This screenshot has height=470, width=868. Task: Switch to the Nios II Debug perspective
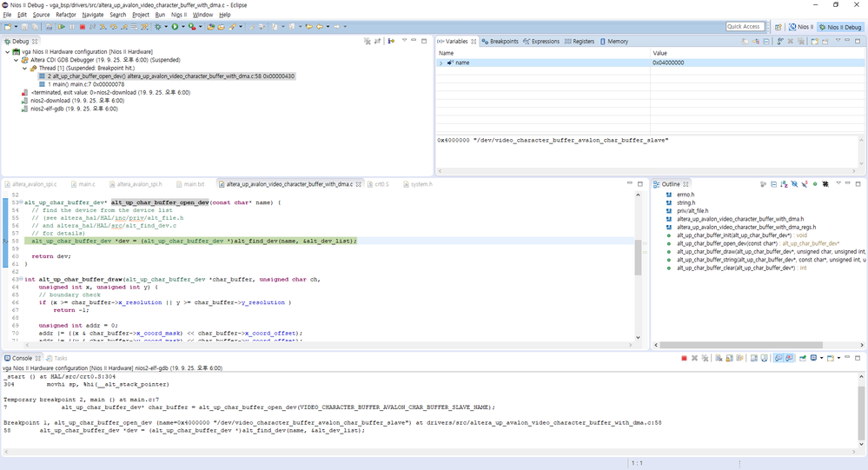pos(839,27)
